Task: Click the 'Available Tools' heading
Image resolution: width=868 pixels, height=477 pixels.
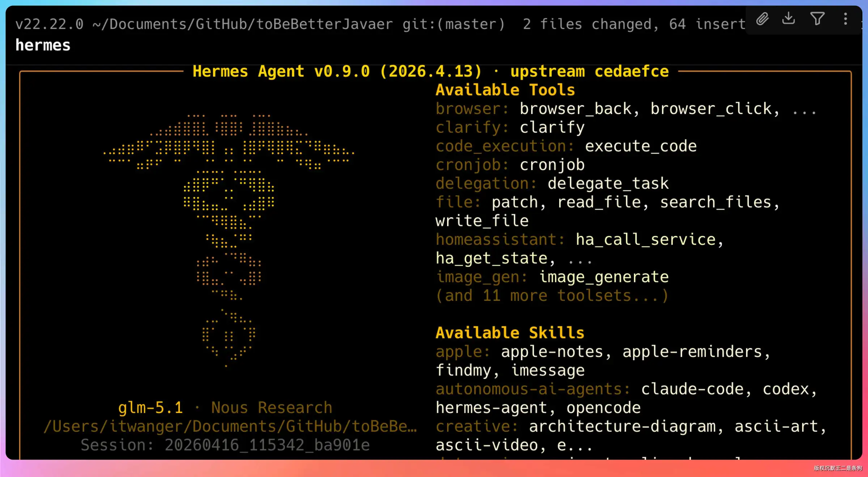Action: (505, 90)
